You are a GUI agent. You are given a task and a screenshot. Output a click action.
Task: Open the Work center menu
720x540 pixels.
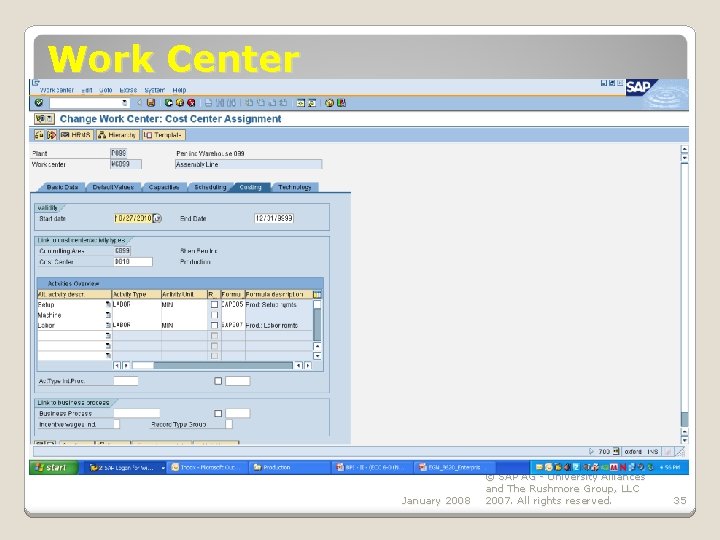tap(56, 90)
